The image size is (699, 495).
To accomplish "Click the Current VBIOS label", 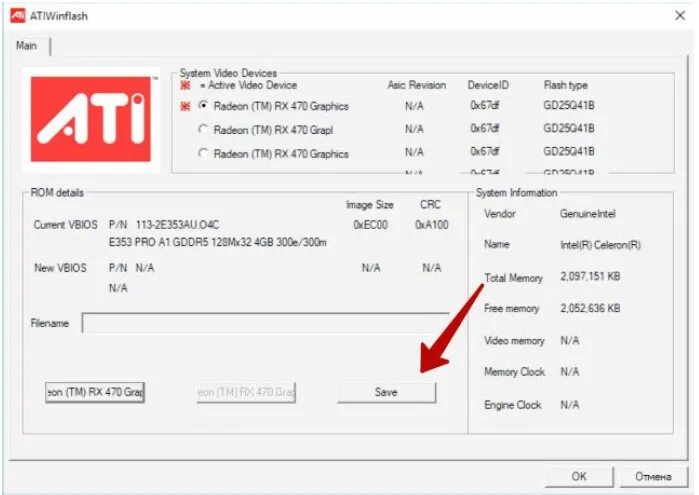I will (x=66, y=225).
